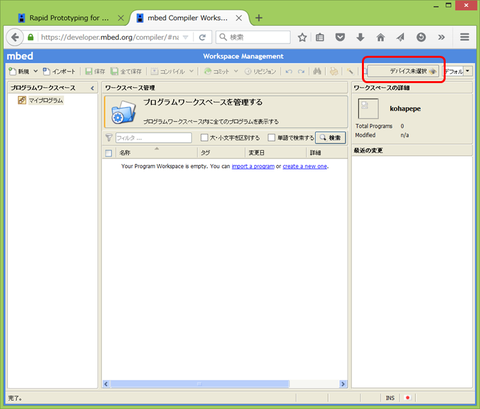
Task: Click the bookmark star icon
Action: pyautogui.click(x=302, y=37)
